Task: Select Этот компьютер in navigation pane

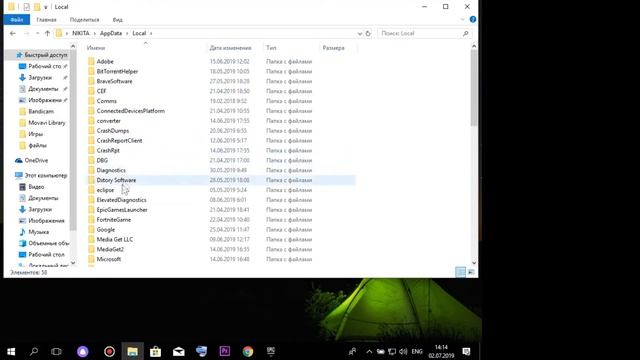Action: tap(45, 176)
